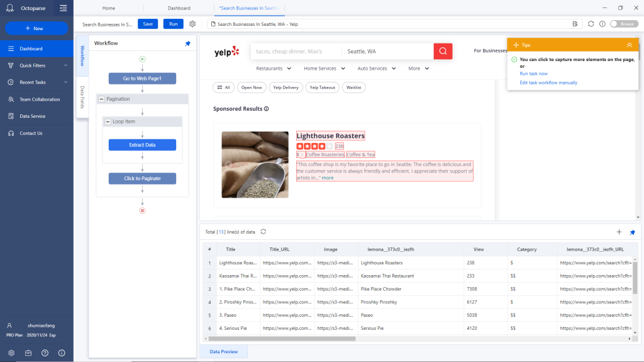Viewport: 644px width, 362px height.
Task: Pin the data preview panel
Action: (633, 232)
